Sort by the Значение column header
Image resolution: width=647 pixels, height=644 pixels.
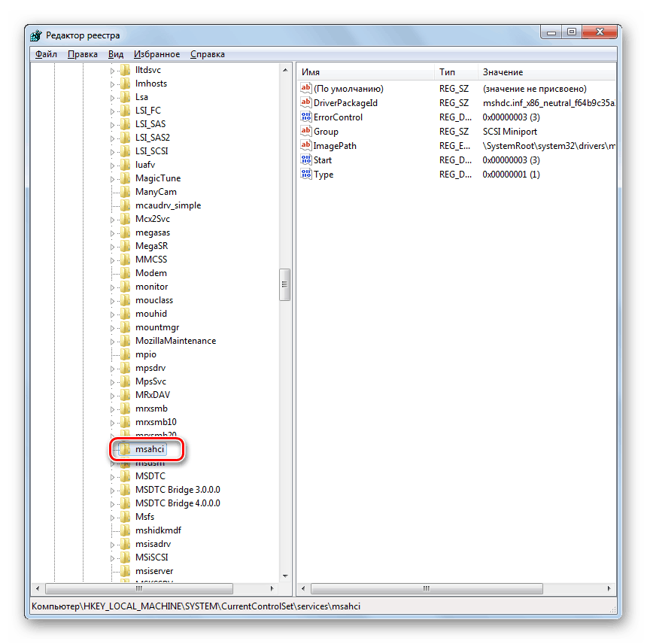[x=547, y=72]
